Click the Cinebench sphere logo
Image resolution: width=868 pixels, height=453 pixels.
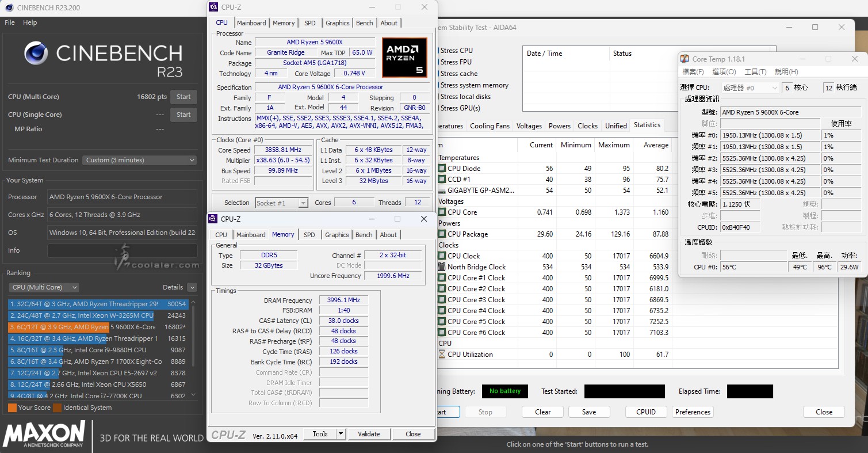pos(36,53)
